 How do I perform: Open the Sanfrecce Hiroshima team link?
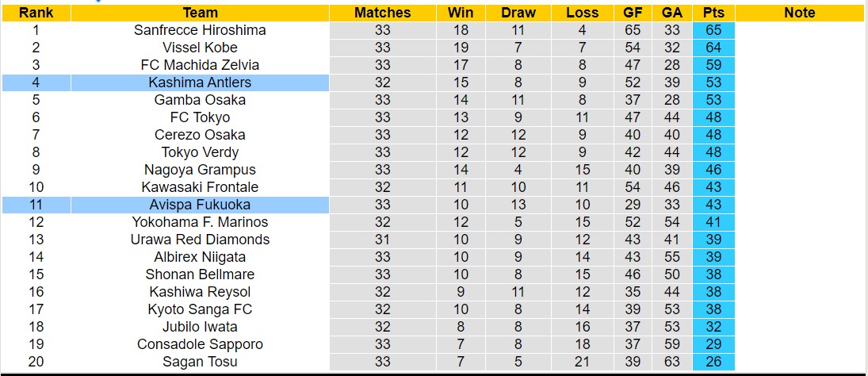[x=200, y=30]
